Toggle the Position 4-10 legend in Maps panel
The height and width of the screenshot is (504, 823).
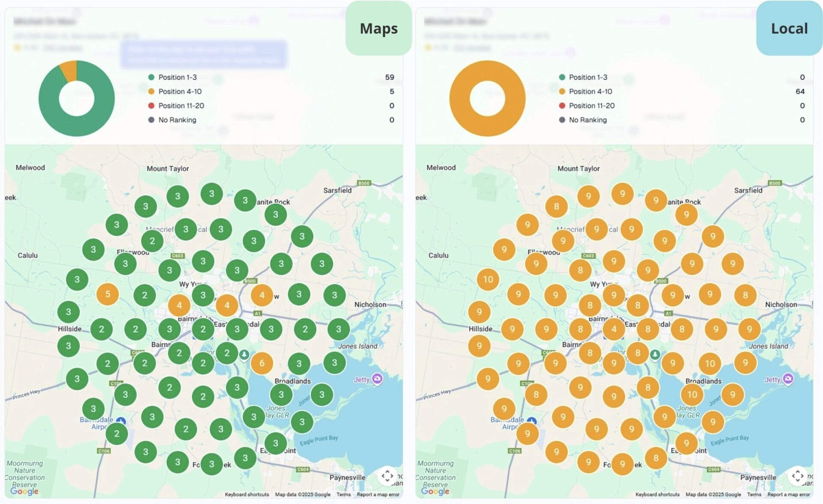point(180,91)
